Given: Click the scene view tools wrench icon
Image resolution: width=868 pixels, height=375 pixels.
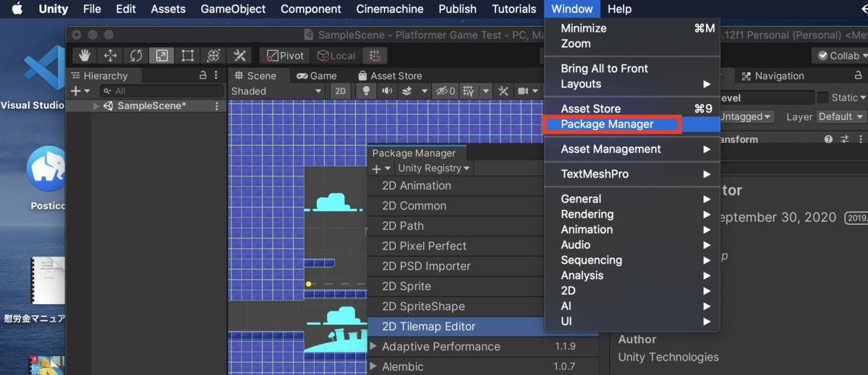Looking at the screenshot, I should [x=503, y=91].
